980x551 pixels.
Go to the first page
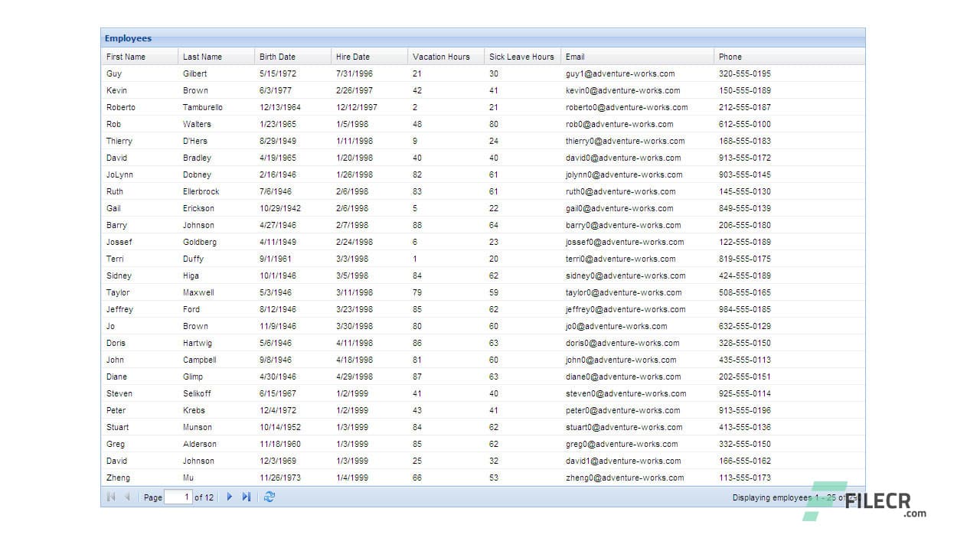point(110,497)
